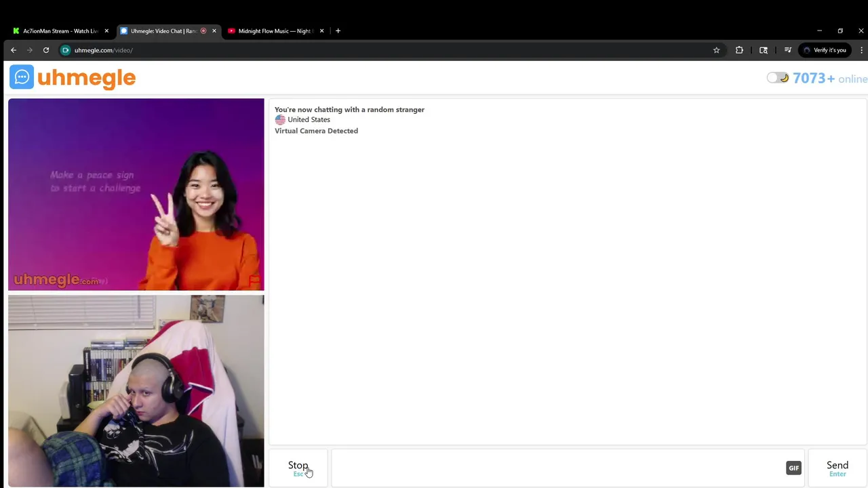Screen dimensions: 868x488
Task: Click the recording indicator on Uhmegle tab
Action: click(203, 30)
